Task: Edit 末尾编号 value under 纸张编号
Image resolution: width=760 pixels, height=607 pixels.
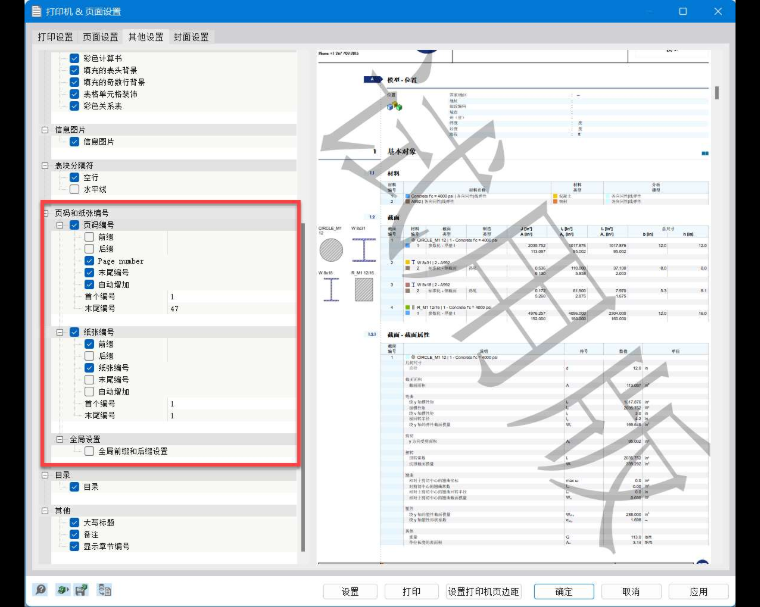Action: (232, 415)
